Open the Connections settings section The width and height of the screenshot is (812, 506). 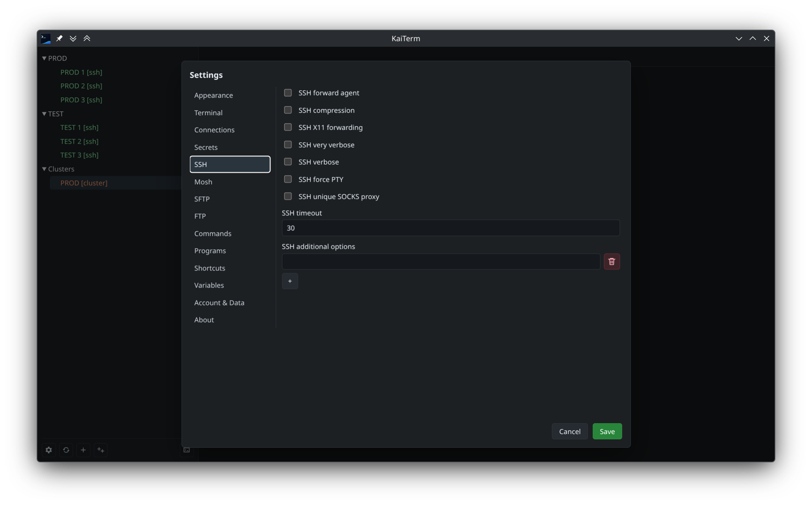(x=230, y=129)
